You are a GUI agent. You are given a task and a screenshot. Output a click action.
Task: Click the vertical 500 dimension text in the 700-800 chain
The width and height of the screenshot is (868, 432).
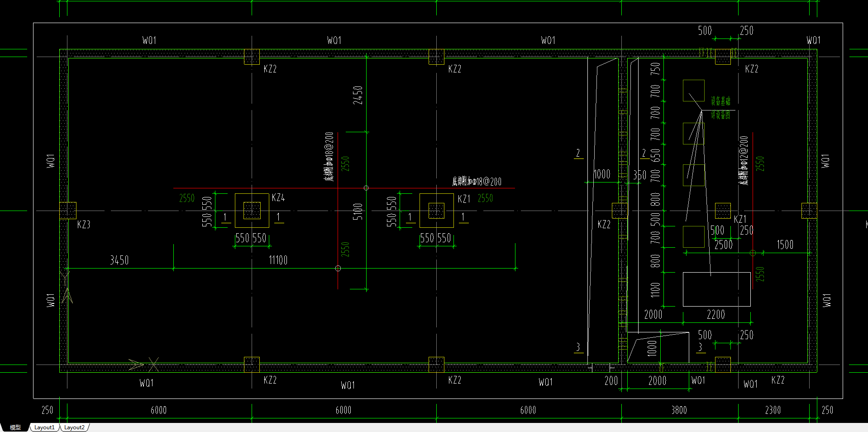[655, 219]
